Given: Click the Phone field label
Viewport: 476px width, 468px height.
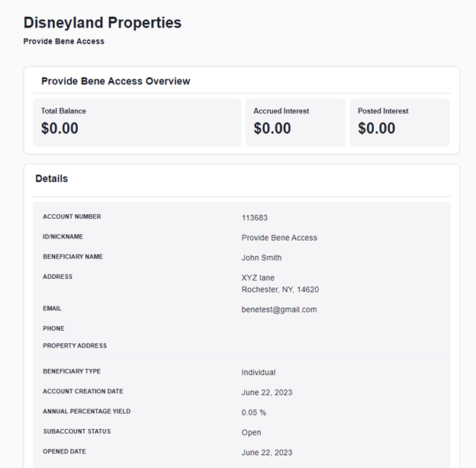Looking at the screenshot, I should click(x=53, y=329).
